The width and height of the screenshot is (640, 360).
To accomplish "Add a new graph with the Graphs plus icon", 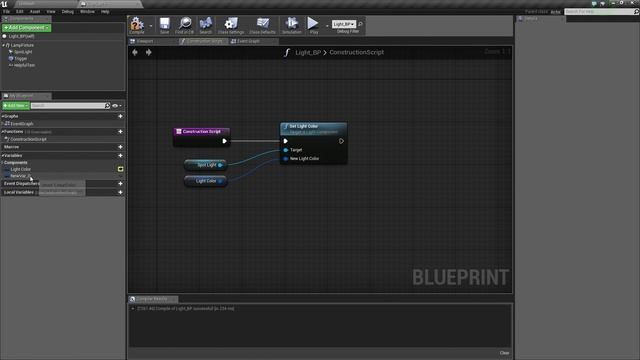I will 120,116.
